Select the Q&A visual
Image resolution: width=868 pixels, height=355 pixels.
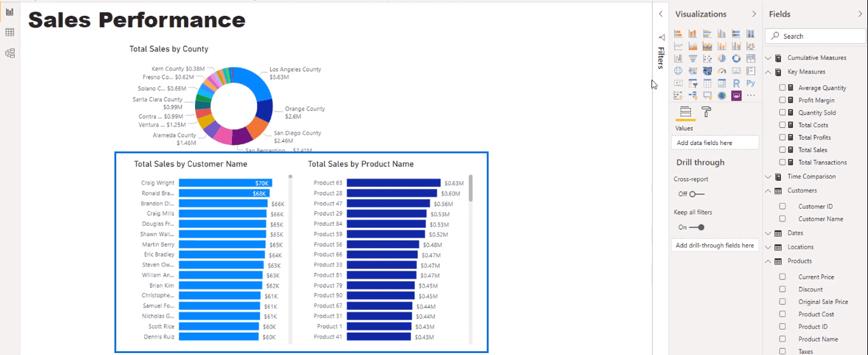(x=707, y=95)
